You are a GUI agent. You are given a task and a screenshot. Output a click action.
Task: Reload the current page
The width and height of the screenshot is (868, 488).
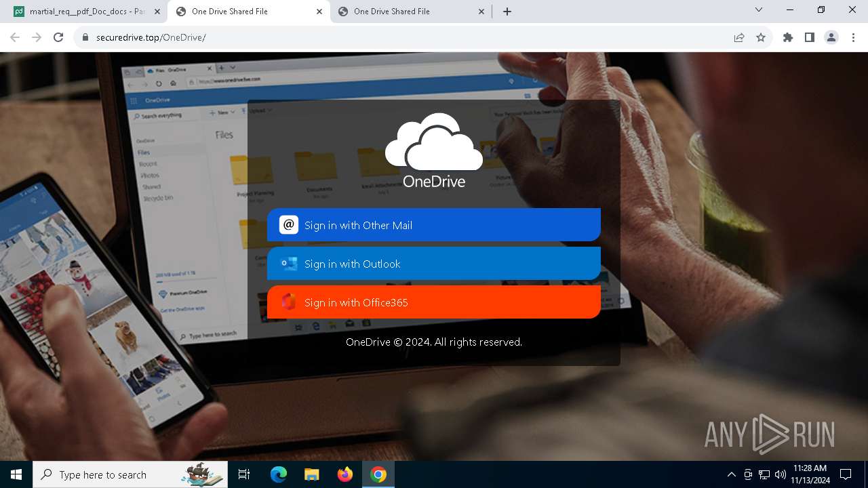click(58, 37)
